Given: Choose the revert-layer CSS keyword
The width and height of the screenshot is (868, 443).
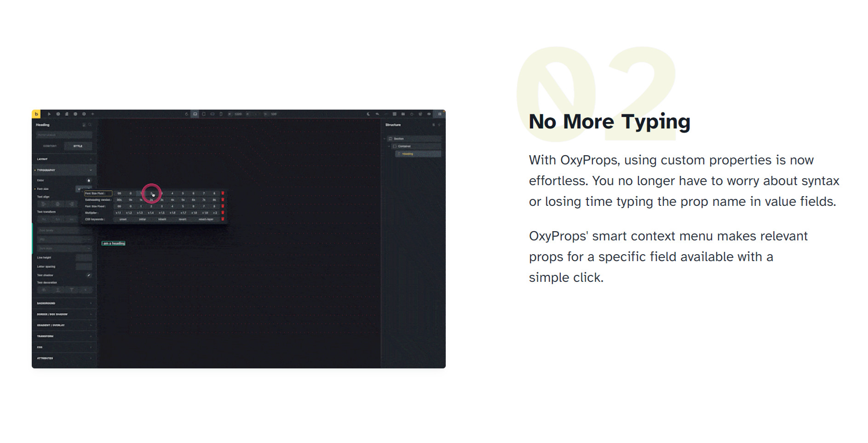Looking at the screenshot, I should 206,219.
